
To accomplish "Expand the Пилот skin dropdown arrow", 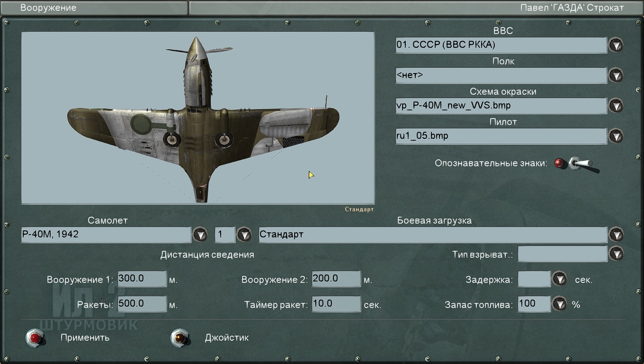I will tap(616, 136).
